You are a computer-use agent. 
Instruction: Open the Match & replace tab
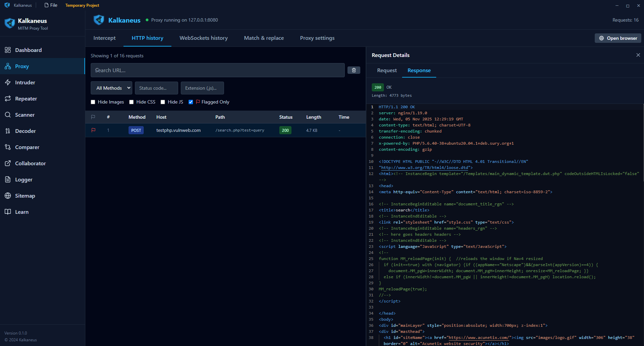click(x=264, y=38)
